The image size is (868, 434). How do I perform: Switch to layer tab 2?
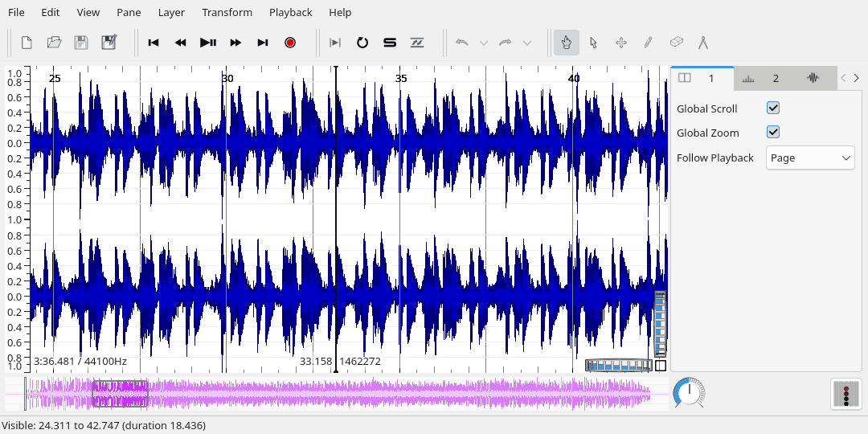point(766,78)
